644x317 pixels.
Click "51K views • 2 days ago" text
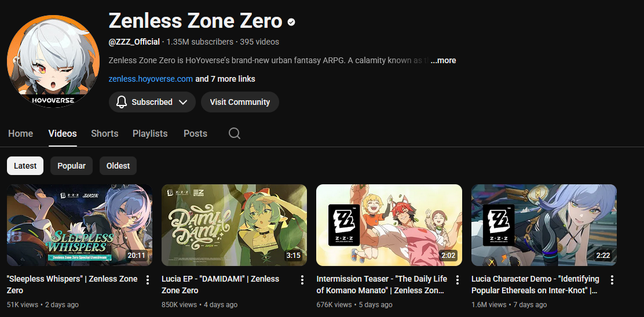[x=43, y=305]
